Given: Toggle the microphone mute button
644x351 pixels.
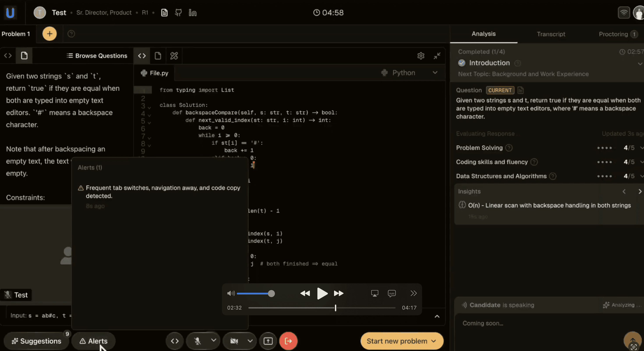Looking at the screenshot, I should (198, 341).
